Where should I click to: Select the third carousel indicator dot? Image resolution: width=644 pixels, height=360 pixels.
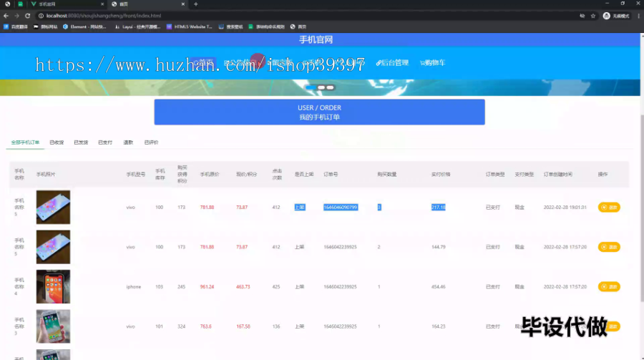point(330,87)
